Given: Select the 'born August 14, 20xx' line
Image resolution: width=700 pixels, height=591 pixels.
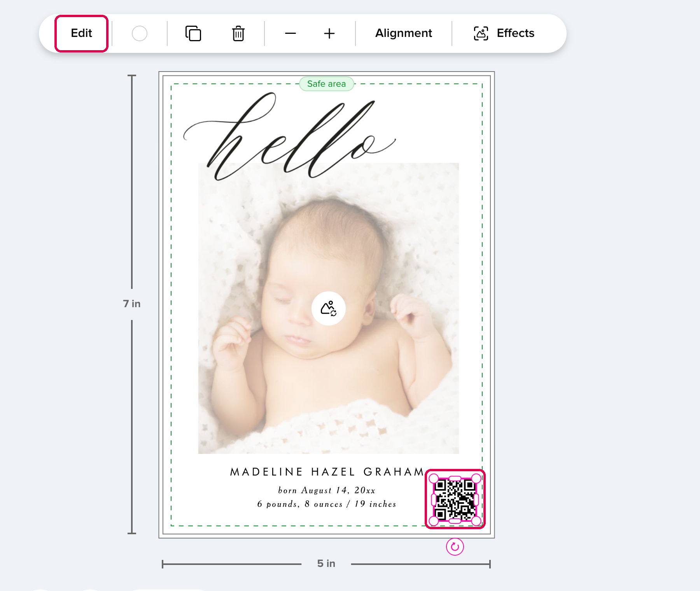Looking at the screenshot, I should (327, 490).
